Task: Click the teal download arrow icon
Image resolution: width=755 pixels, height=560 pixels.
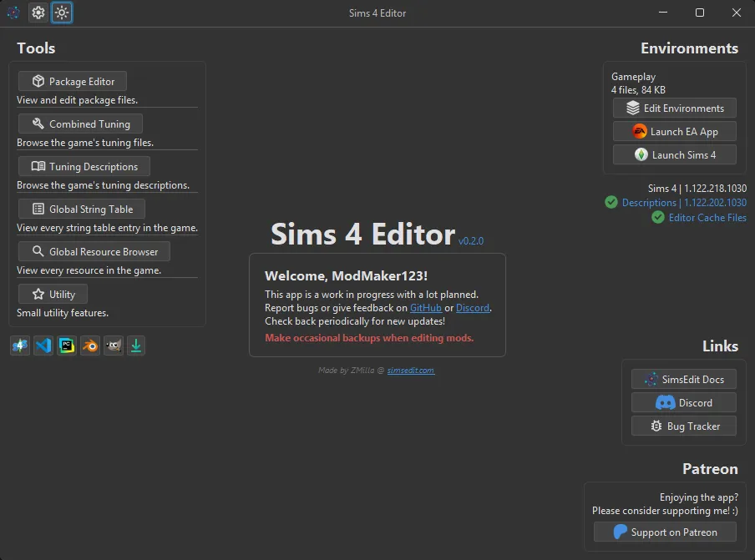Action: pos(136,346)
